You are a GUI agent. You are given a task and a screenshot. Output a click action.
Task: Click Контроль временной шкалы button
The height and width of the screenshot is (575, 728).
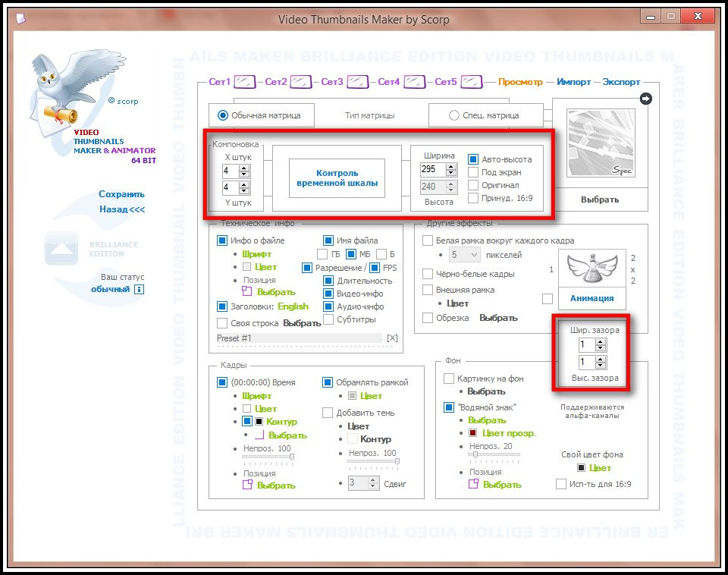[x=337, y=178]
